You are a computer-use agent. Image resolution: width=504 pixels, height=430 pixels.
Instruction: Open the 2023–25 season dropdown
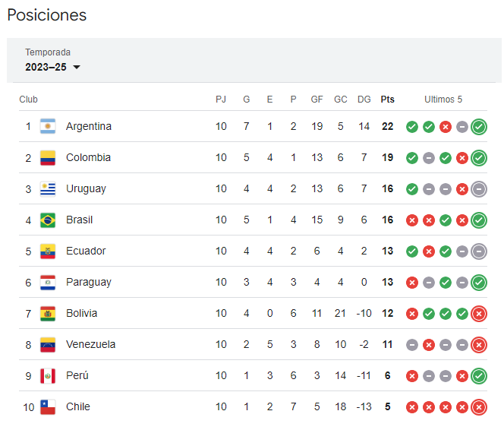coord(53,67)
